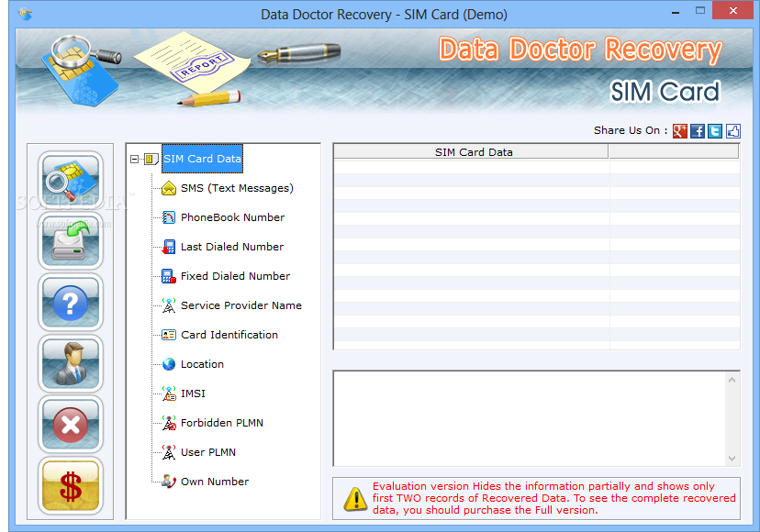Image resolution: width=760 pixels, height=532 pixels.
Task: Click the Fixed Dialed Number icon
Action: [x=169, y=276]
